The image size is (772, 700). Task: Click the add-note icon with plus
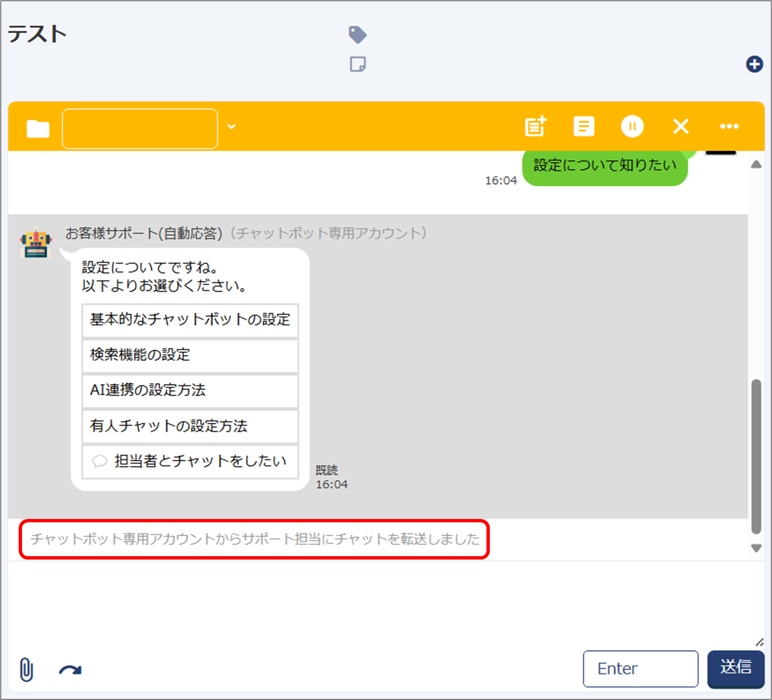536,126
